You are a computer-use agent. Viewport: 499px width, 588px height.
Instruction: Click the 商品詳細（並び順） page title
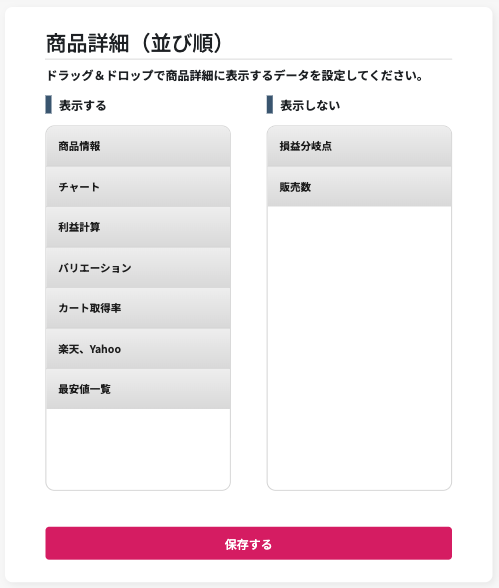click(x=135, y=44)
